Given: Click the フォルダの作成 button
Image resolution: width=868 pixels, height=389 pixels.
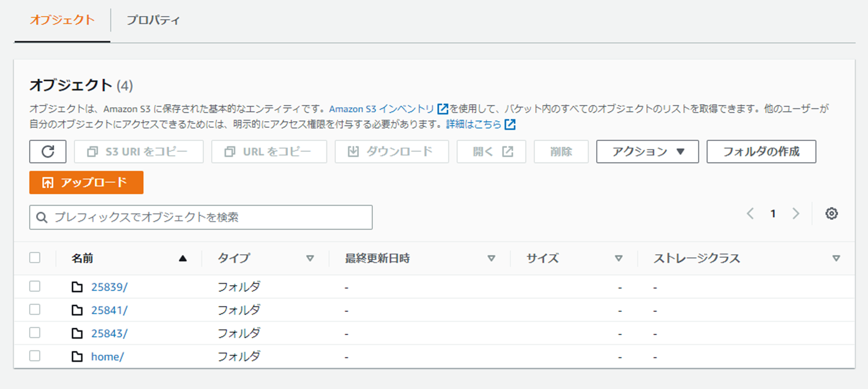Looking at the screenshot, I should pyautogui.click(x=761, y=151).
